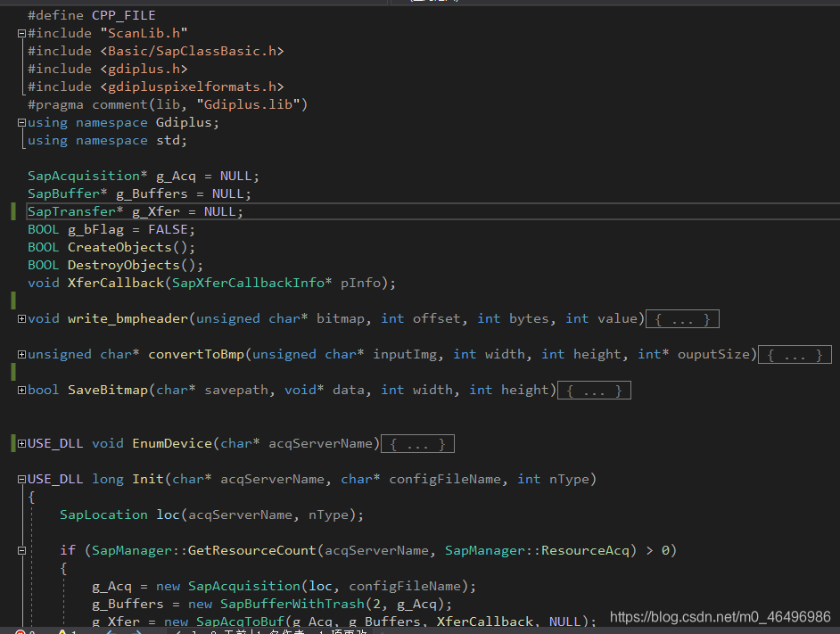Click the "ScanLib.h" include string
The height and width of the screenshot is (634, 840).
tap(144, 33)
